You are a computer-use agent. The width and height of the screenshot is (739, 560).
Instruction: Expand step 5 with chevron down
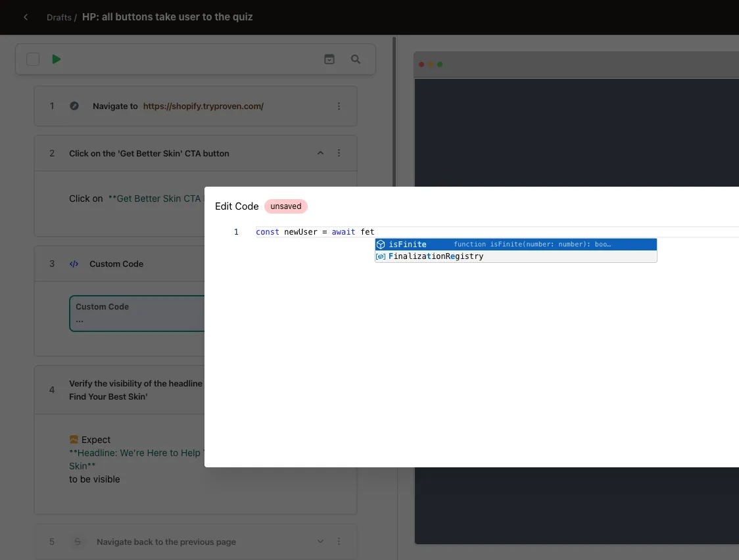320,542
